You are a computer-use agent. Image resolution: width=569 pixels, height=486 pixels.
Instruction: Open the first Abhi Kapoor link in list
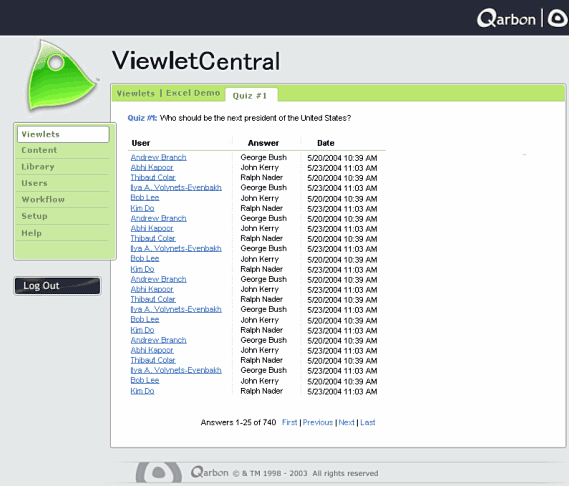[152, 167]
